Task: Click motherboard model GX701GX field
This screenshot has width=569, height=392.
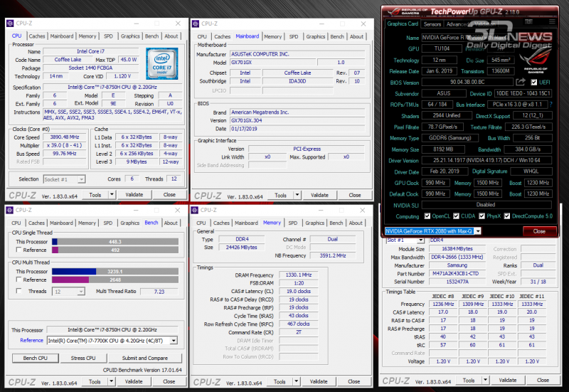Action: click(272, 63)
